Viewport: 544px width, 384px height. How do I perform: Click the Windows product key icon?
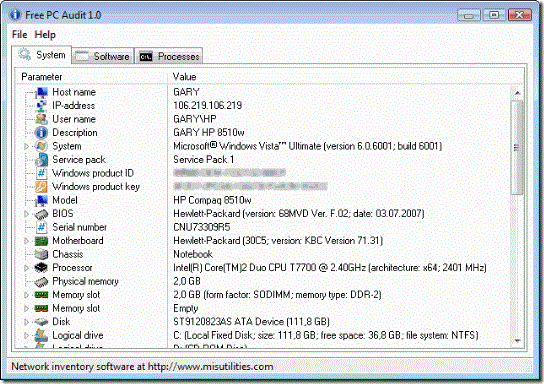pos(41,187)
